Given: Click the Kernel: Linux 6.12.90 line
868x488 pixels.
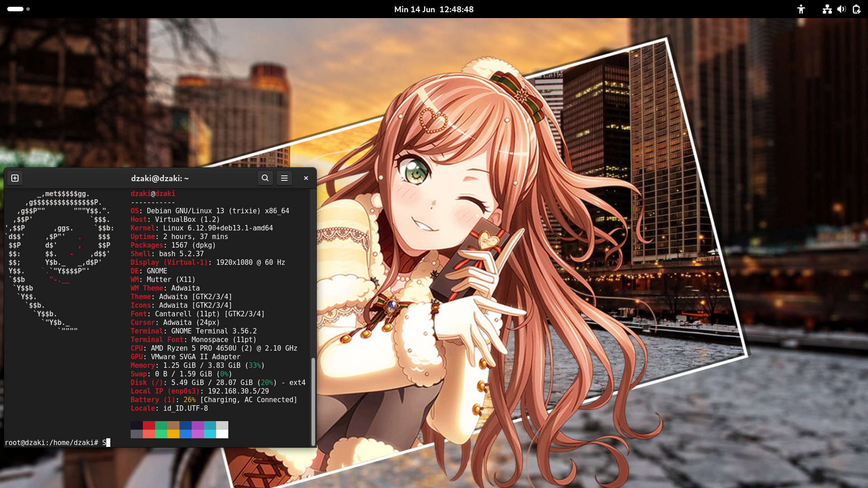Looking at the screenshot, I should [x=202, y=228].
